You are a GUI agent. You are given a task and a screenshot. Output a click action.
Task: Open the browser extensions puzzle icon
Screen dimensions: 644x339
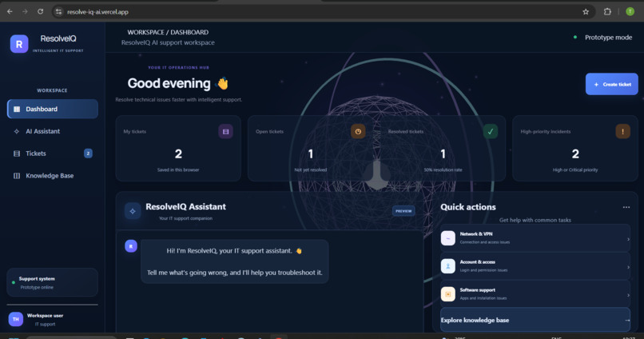coord(607,11)
